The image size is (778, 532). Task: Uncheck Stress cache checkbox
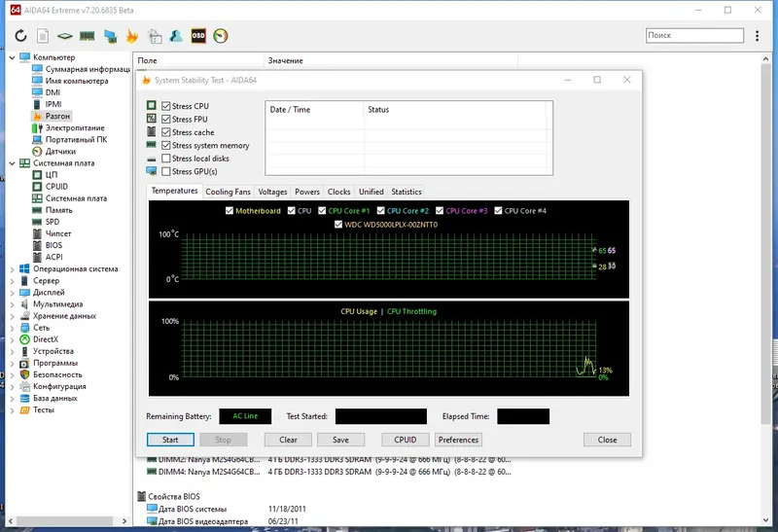click(x=165, y=132)
